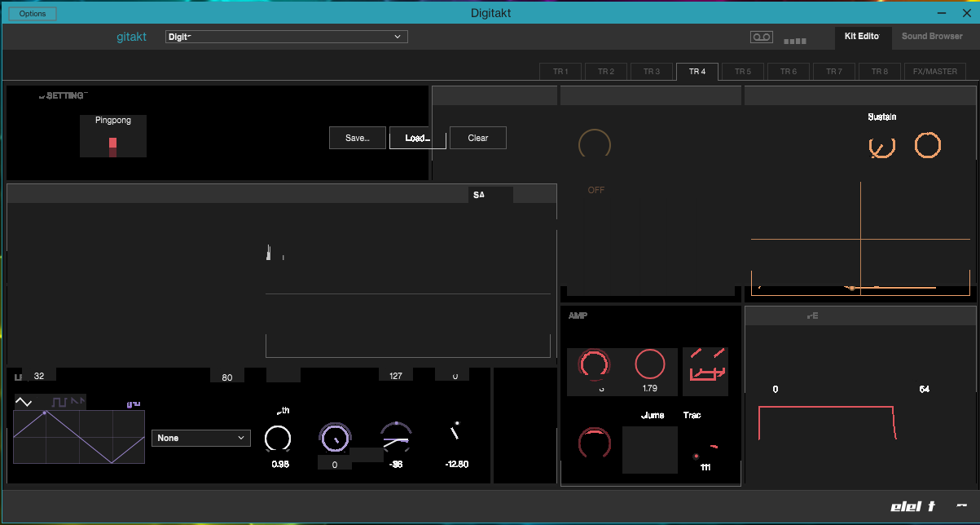Click the value field showing 127
This screenshot has width=980, height=525.
396,376
